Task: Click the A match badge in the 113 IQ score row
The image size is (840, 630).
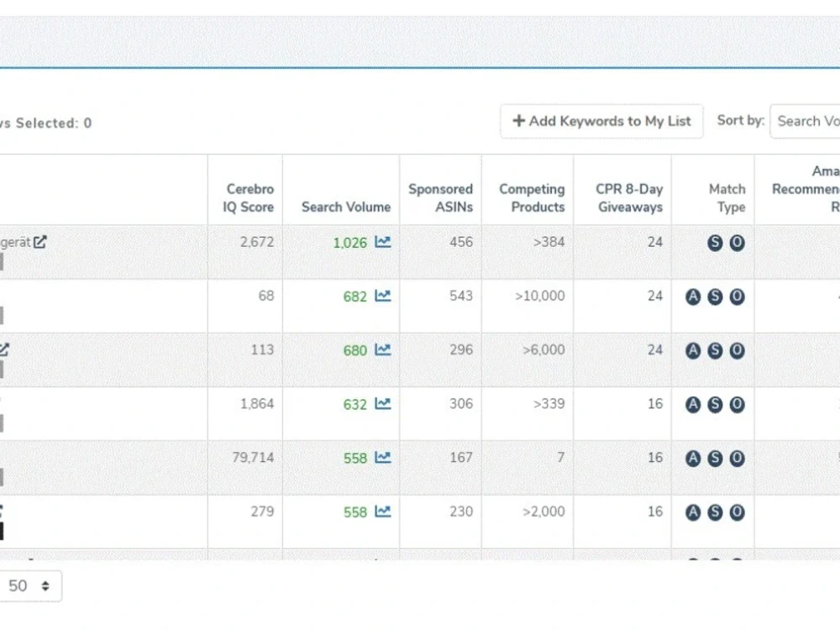Action: 693,350
